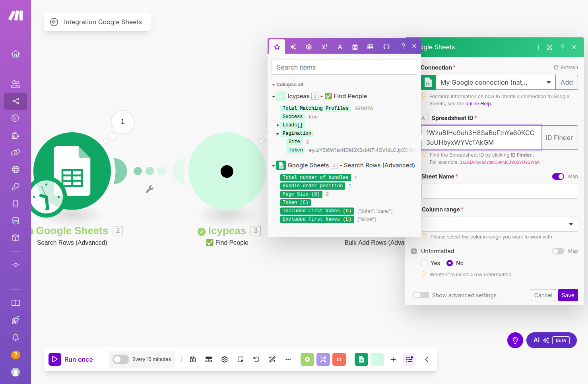Open the Data structures cube icon
This screenshot has height=384, width=588.
(x=16, y=238)
